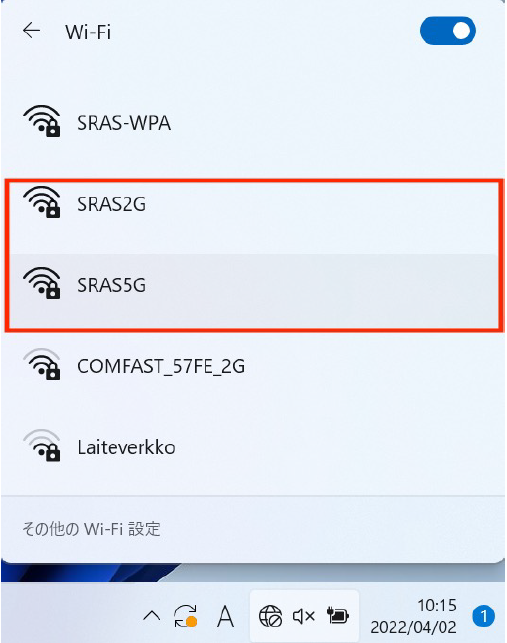
Task: Open the notification center badge
Action: tap(483, 616)
